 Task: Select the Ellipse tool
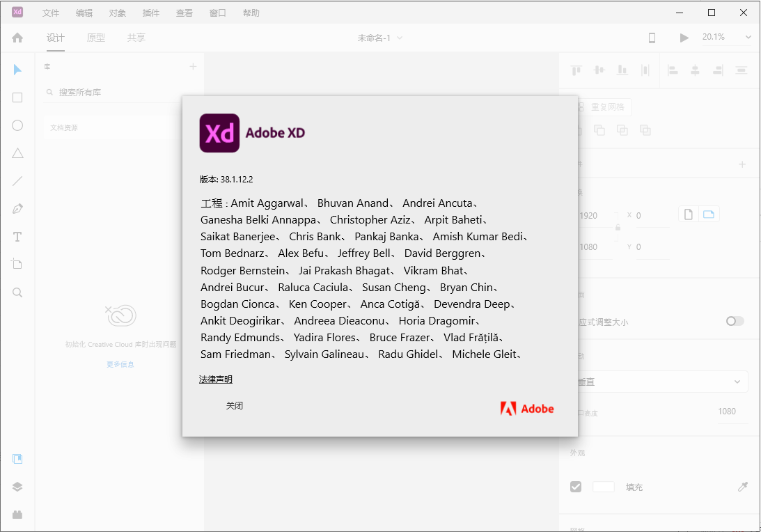point(17,125)
